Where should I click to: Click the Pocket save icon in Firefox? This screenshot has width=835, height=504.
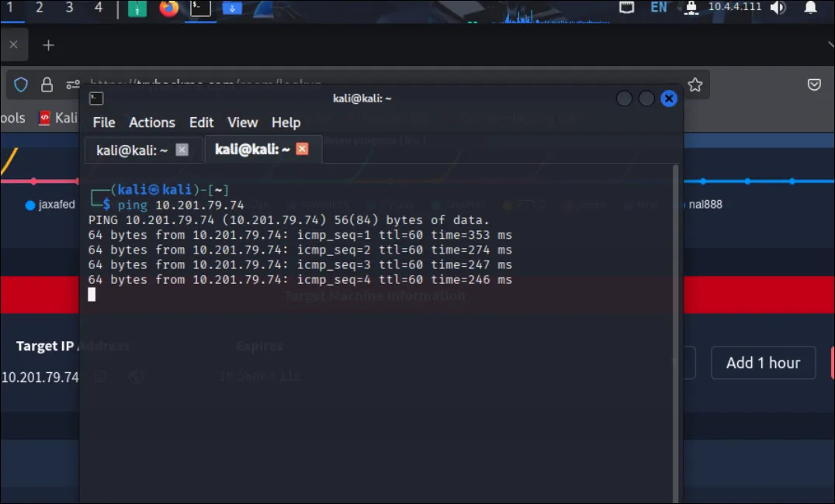coord(814,85)
